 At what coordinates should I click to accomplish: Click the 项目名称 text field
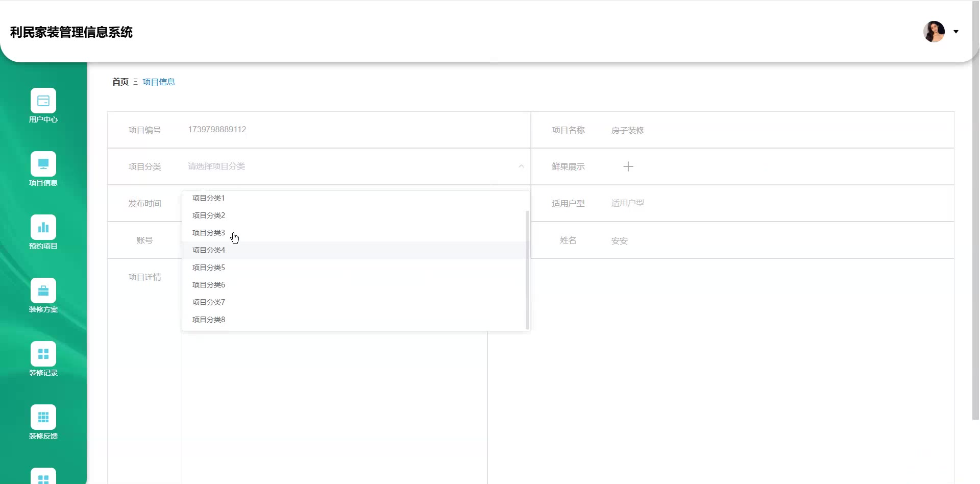tap(766, 130)
